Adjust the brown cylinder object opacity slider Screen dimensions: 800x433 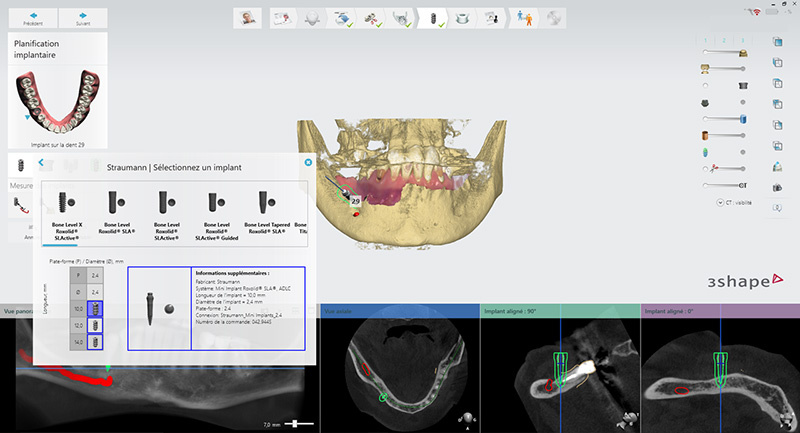click(723, 136)
